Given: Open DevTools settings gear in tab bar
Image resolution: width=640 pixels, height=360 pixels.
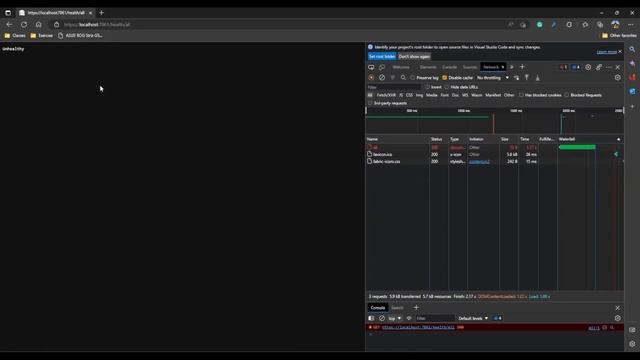Looking at the screenshot, I should [588, 67].
